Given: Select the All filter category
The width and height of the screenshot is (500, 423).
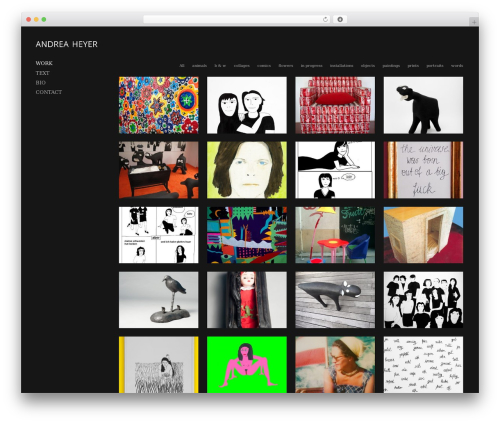Looking at the screenshot, I should coord(182,66).
